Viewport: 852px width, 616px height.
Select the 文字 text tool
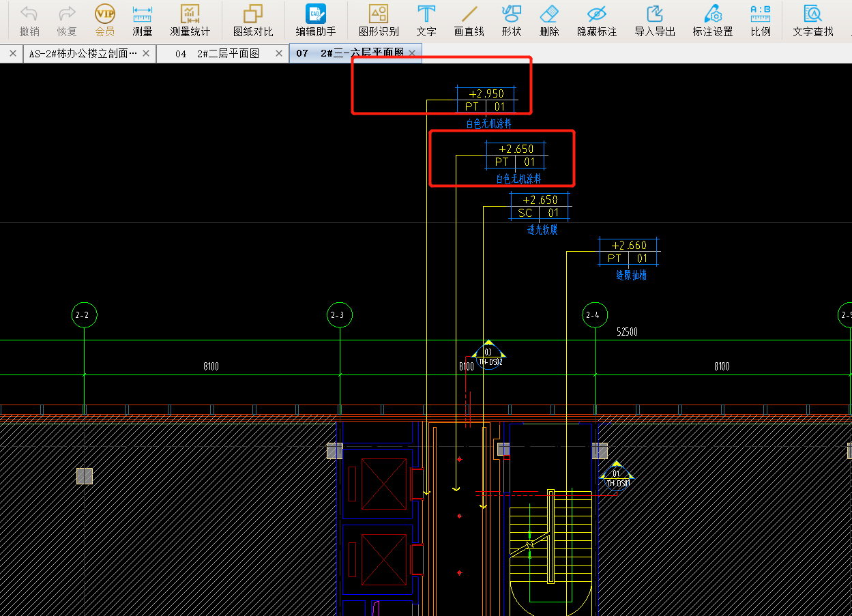coord(426,14)
